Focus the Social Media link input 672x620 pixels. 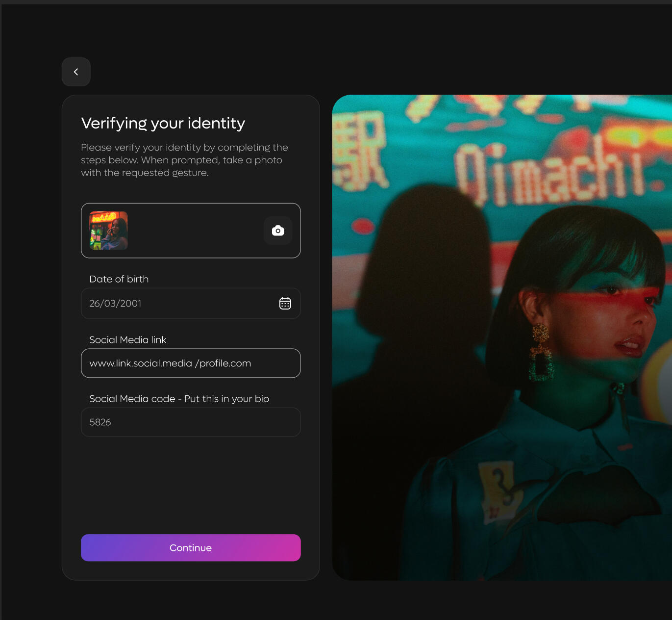[x=191, y=363]
